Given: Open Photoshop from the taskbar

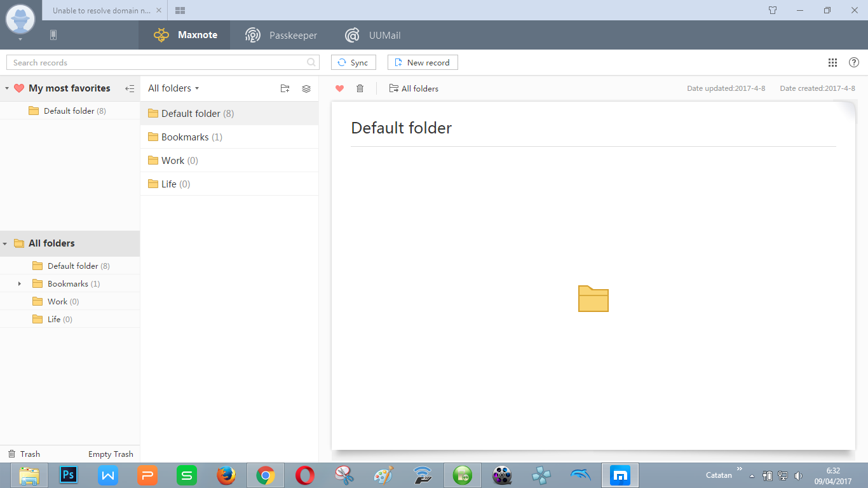Looking at the screenshot, I should (68, 475).
